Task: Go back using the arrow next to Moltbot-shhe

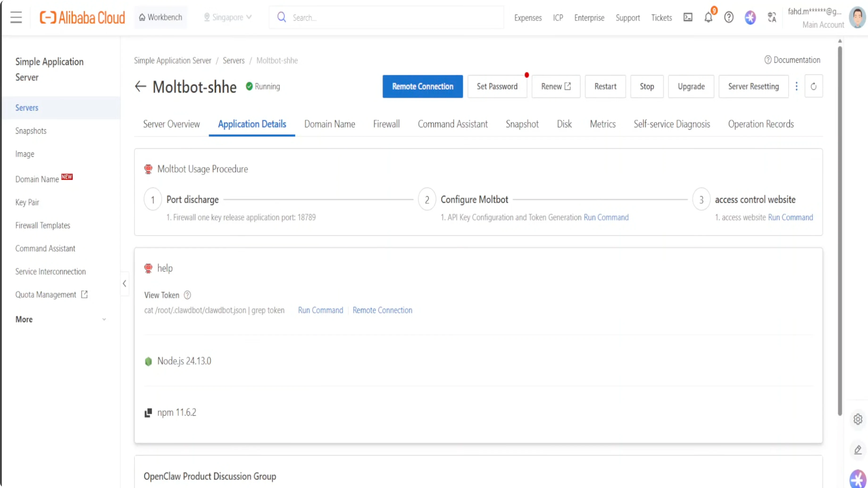Action: [x=140, y=87]
